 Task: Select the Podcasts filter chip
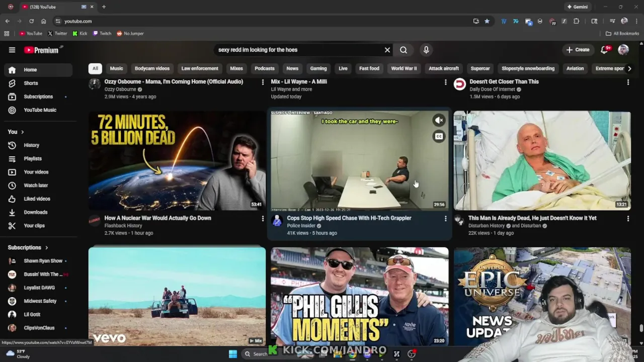click(265, 68)
